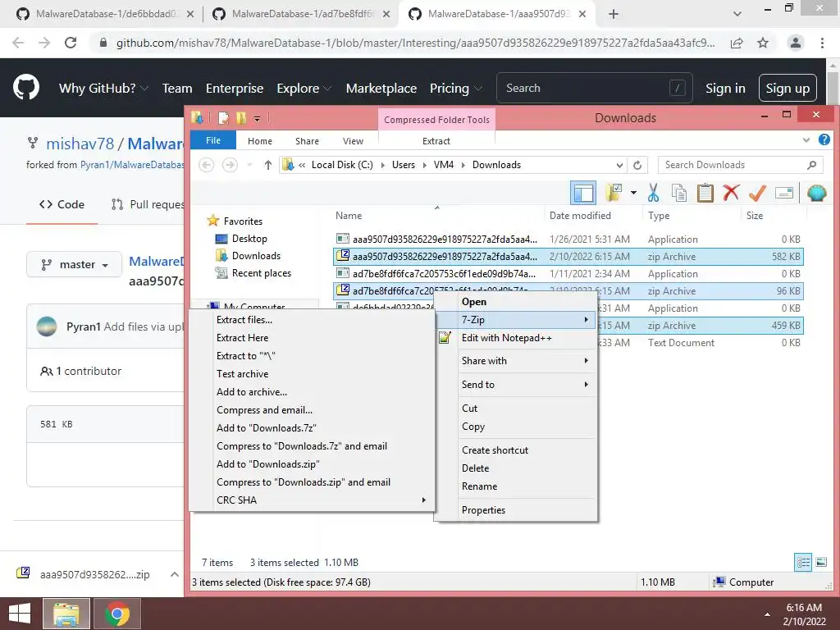Click the Windows Start button

20,614
